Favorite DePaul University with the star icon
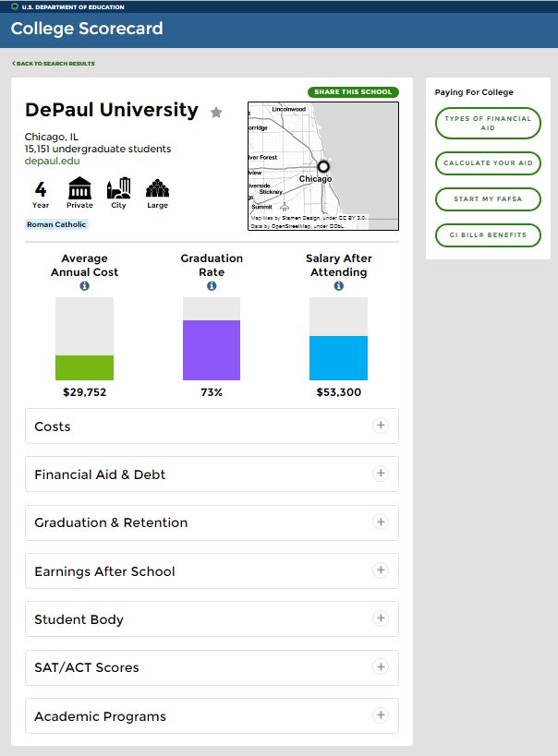The height and width of the screenshot is (756, 558). [216, 113]
